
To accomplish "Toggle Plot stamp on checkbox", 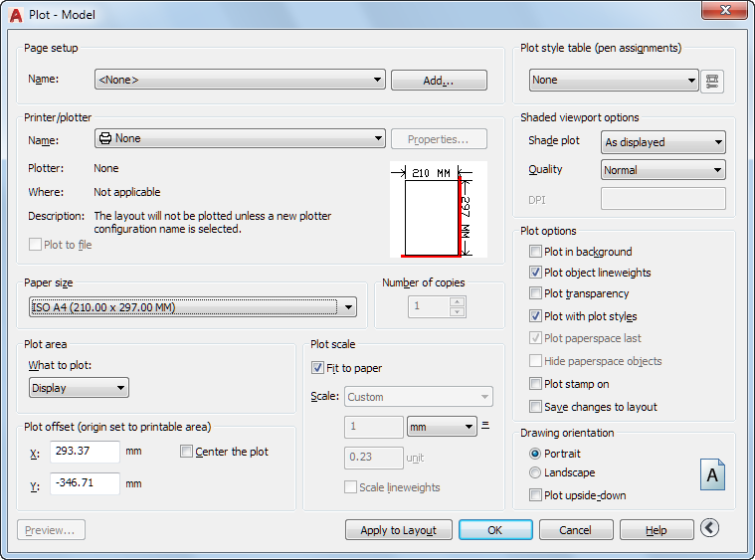I will (x=536, y=384).
